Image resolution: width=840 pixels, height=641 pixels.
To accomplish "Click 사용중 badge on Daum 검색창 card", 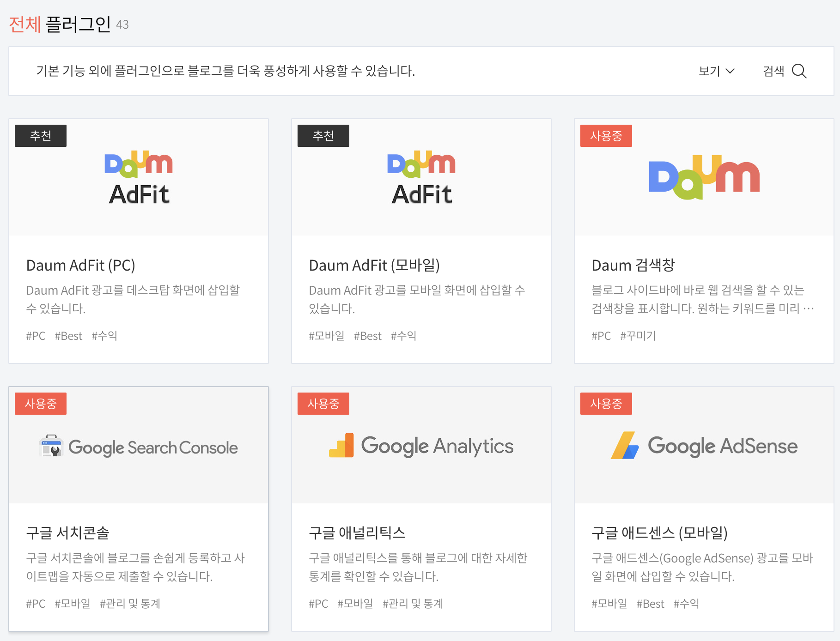I will pyautogui.click(x=606, y=136).
